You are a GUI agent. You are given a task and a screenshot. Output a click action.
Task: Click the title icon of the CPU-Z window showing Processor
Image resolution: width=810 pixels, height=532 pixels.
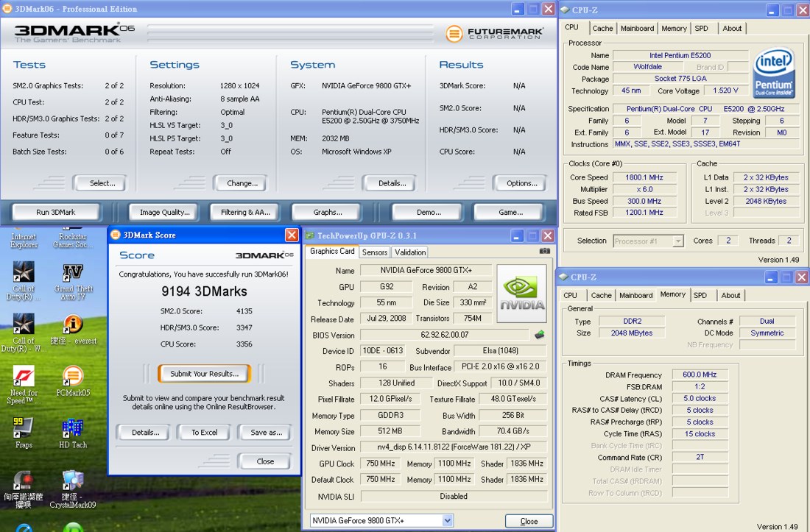pyautogui.click(x=565, y=10)
